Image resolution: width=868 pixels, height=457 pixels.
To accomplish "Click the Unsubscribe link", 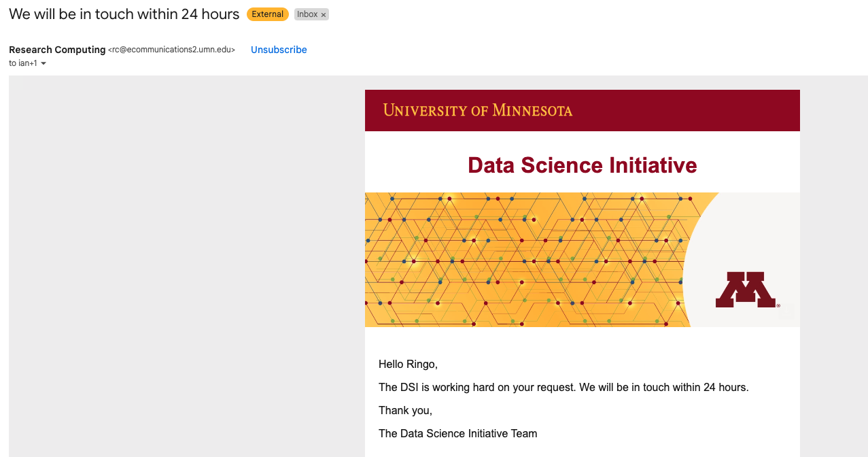I will (x=279, y=50).
